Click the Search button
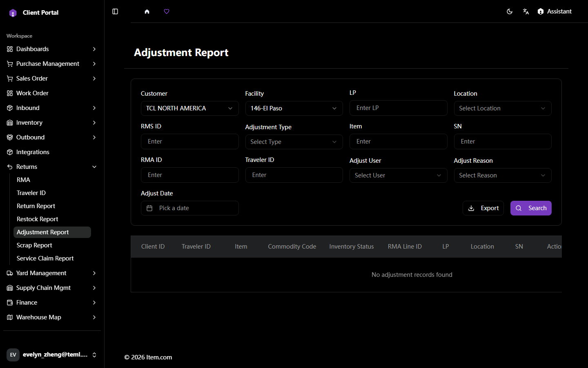 coord(531,208)
